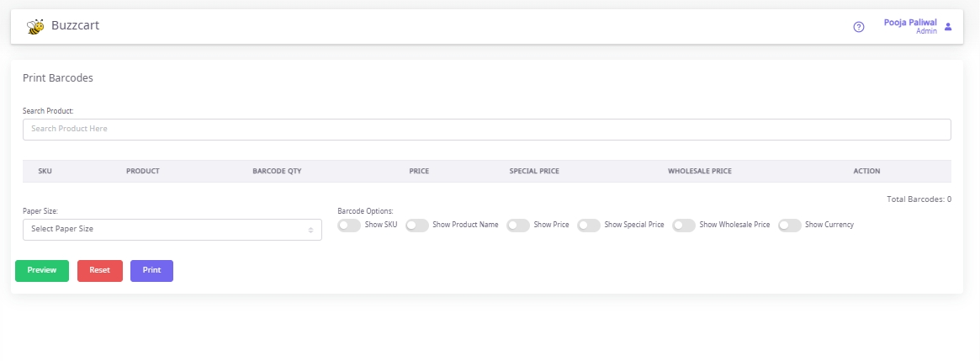This screenshot has width=980, height=361.
Task: Click the green Preview button
Action: pos(42,271)
